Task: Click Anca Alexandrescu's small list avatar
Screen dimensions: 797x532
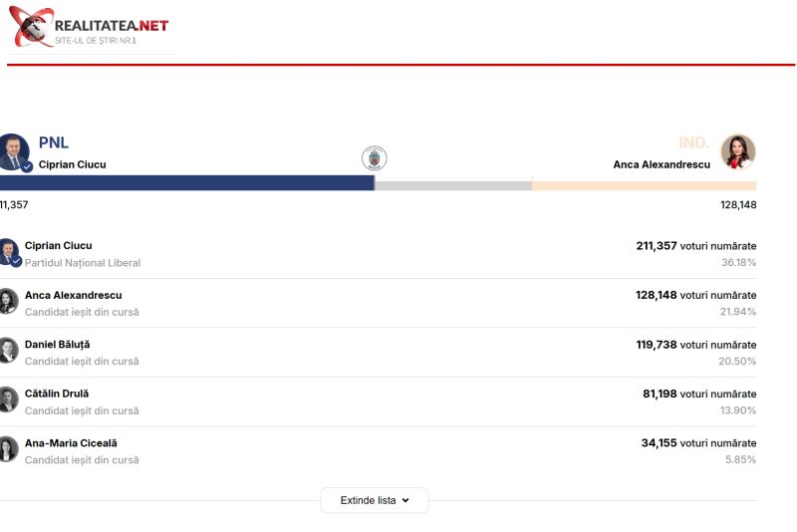Action: click(8, 302)
